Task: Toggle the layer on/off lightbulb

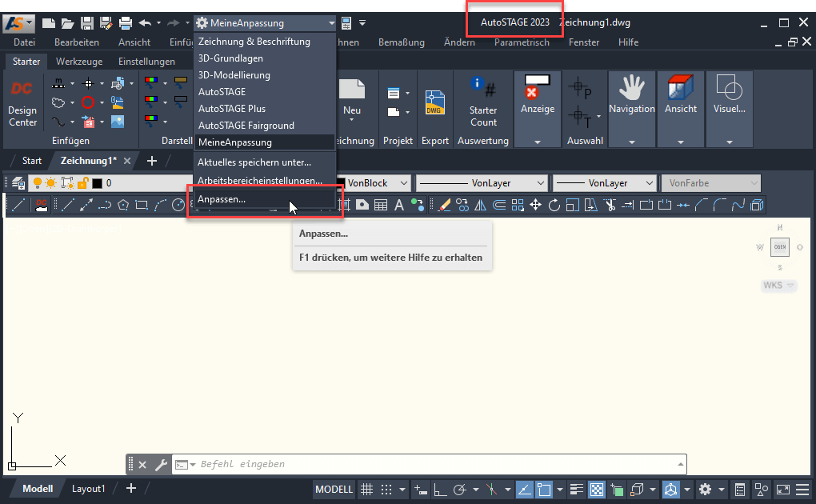Action: (x=38, y=183)
